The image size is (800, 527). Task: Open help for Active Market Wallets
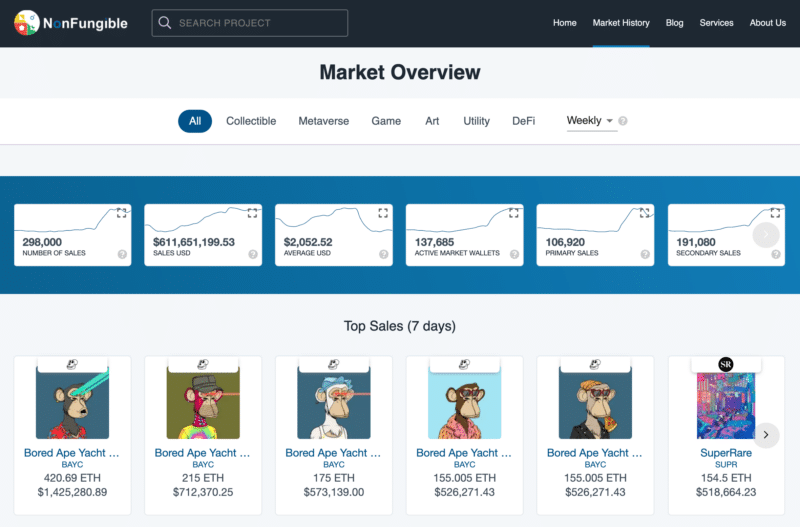click(x=514, y=255)
